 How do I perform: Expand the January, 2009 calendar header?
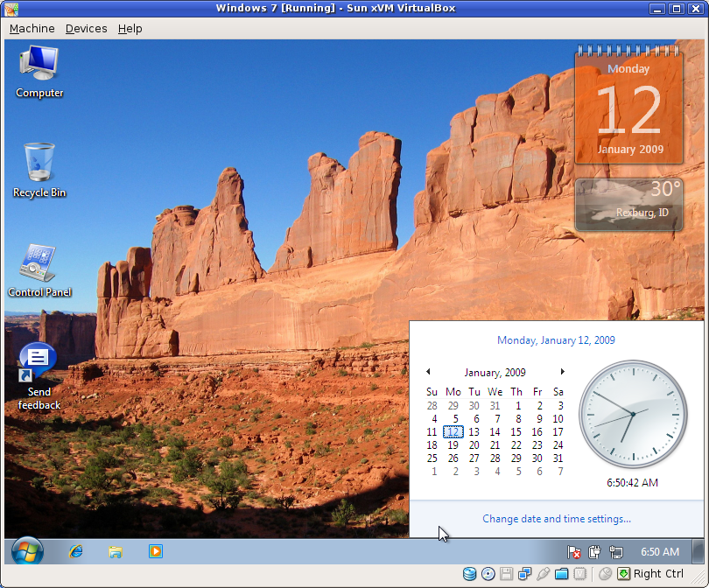pyautogui.click(x=495, y=373)
